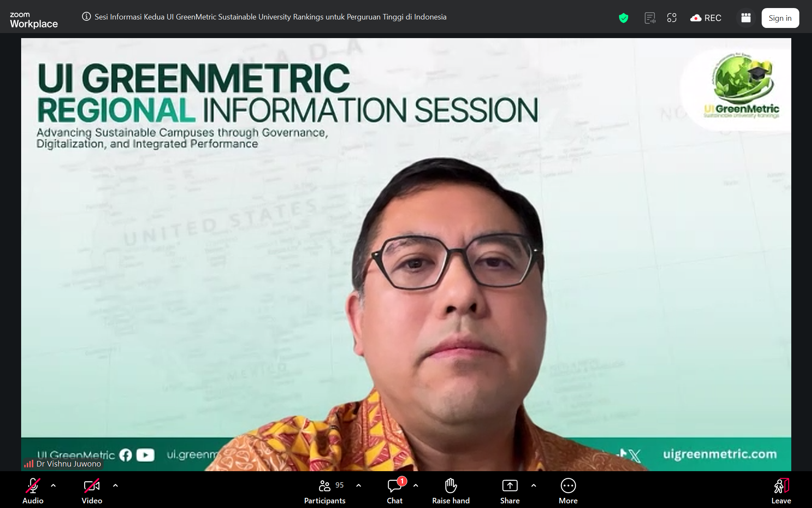Raise hand in the meeting
The image size is (812, 508).
tap(451, 491)
